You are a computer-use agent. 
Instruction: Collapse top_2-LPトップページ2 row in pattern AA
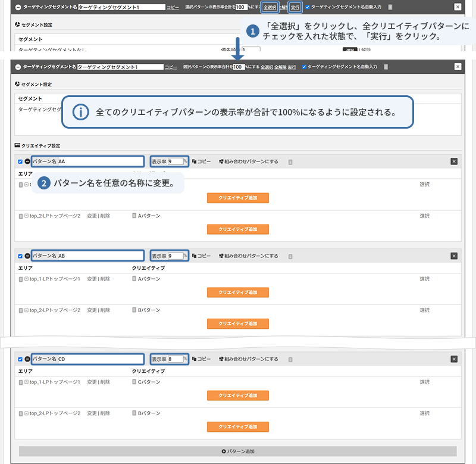point(26,216)
